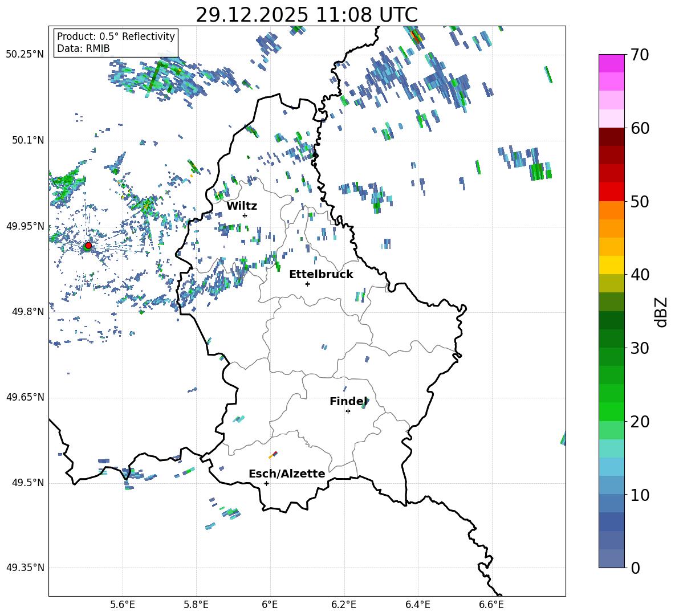Click the 10 tick on the colorbar
The width and height of the screenshot is (675, 616).
point(640,495)
